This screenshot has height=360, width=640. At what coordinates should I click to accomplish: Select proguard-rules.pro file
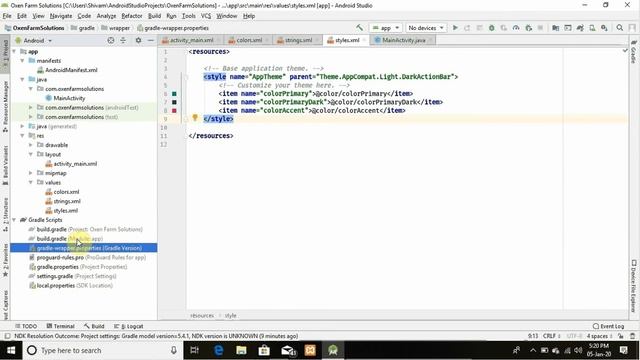tap(87, 258)
